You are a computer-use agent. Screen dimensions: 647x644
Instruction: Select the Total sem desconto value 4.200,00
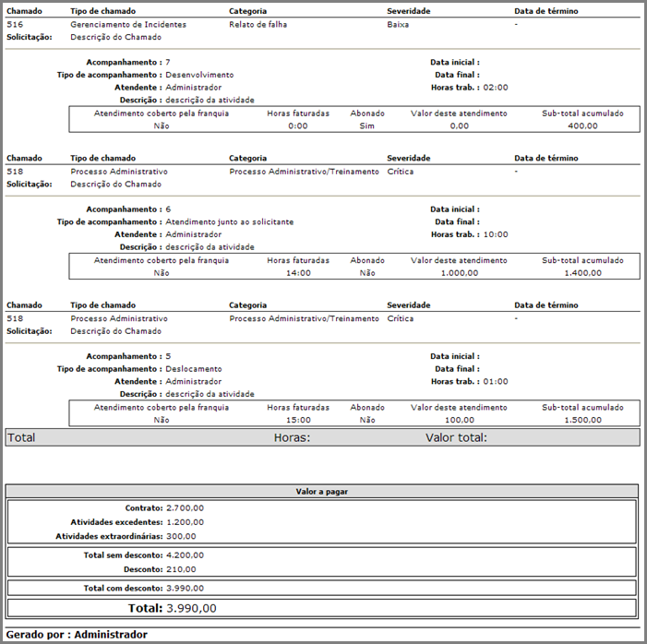coord(185,555)
